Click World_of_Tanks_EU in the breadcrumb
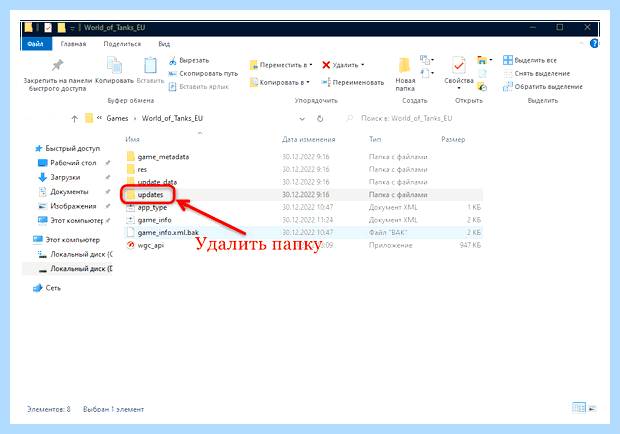The width and height of the screenshot is (620, 434). tap(172, 118)
